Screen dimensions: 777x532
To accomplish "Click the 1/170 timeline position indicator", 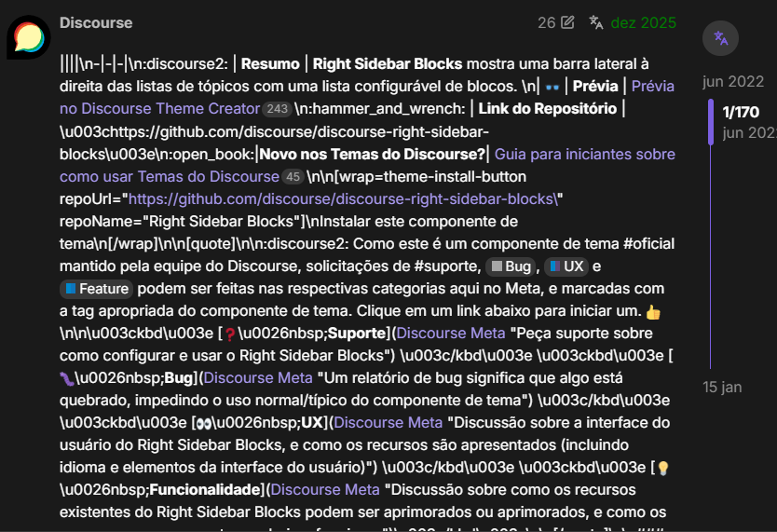I will [x=741, y=112].
